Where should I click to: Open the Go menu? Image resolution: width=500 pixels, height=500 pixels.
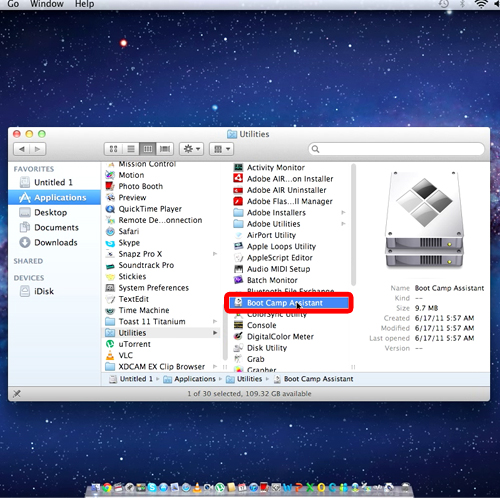pyautogui.click(x=13, y=4)
